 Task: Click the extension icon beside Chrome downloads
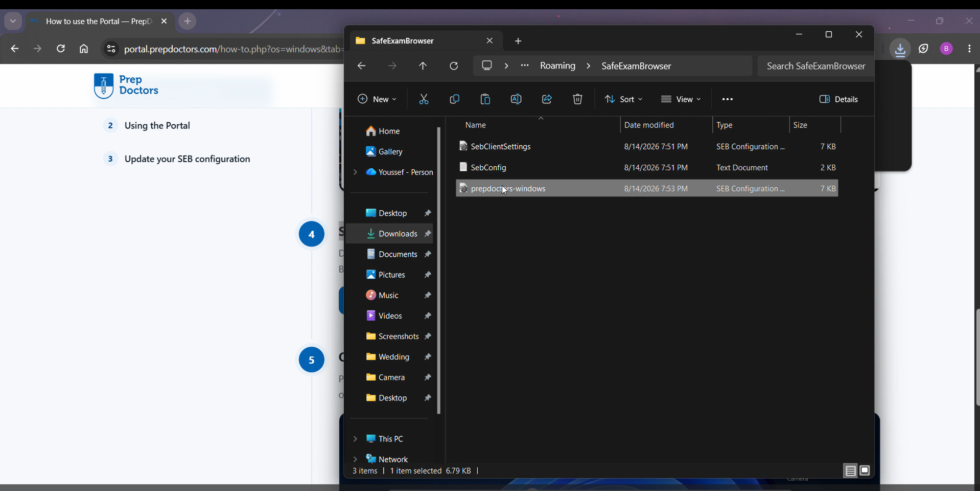click(x=924, y=49)
